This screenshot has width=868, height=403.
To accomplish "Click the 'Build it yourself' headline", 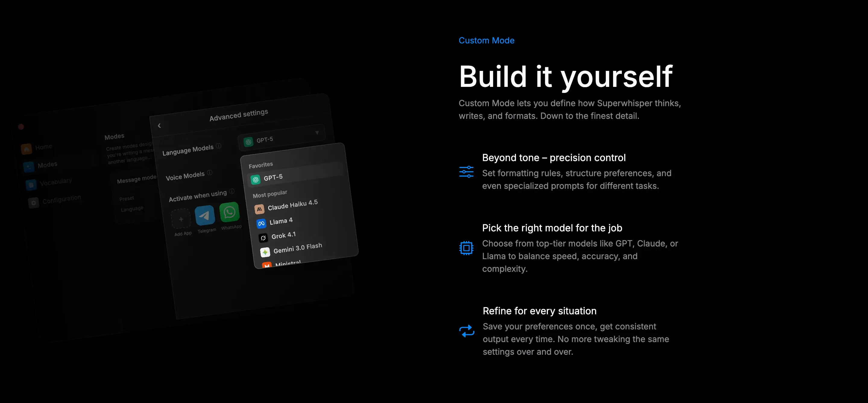I will tap(566, 77).
